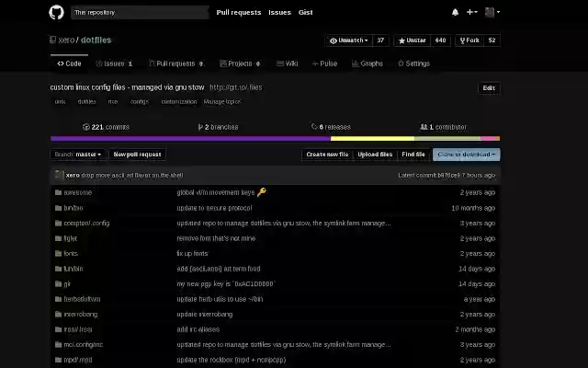View the 640 stargazers count
Viewport: 588px width, 368px height.
coord(440,40)
